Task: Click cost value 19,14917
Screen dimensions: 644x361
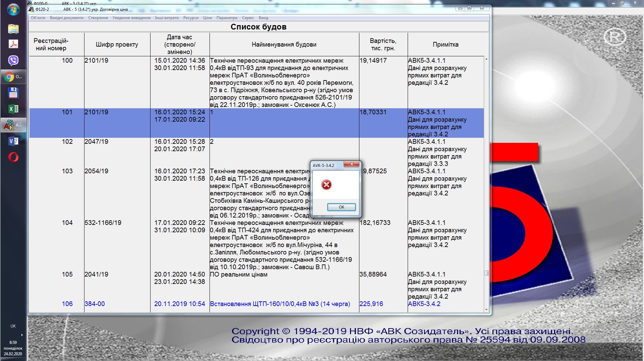Action: [373, 60]
